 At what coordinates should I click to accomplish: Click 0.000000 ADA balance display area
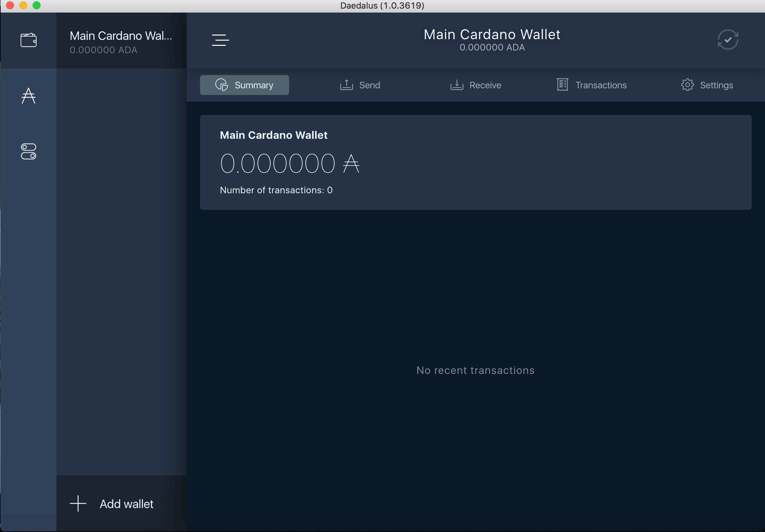[x=291, y=163]
